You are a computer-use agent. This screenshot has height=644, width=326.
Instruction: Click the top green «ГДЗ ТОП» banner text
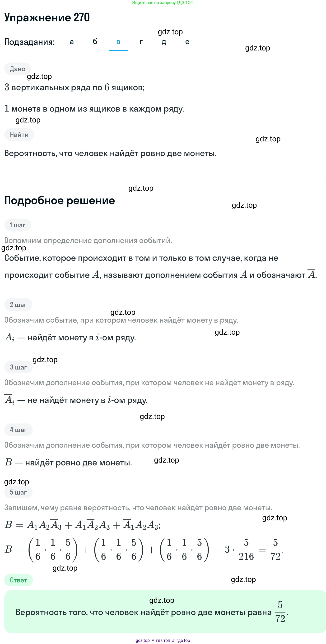click(x=163, y=3)
